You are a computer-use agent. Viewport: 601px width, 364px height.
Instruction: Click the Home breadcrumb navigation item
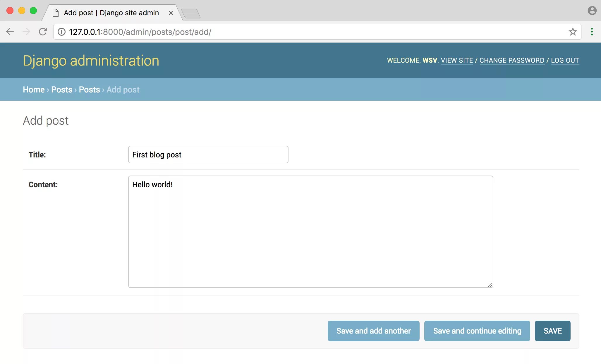click(x=33, y=89)
